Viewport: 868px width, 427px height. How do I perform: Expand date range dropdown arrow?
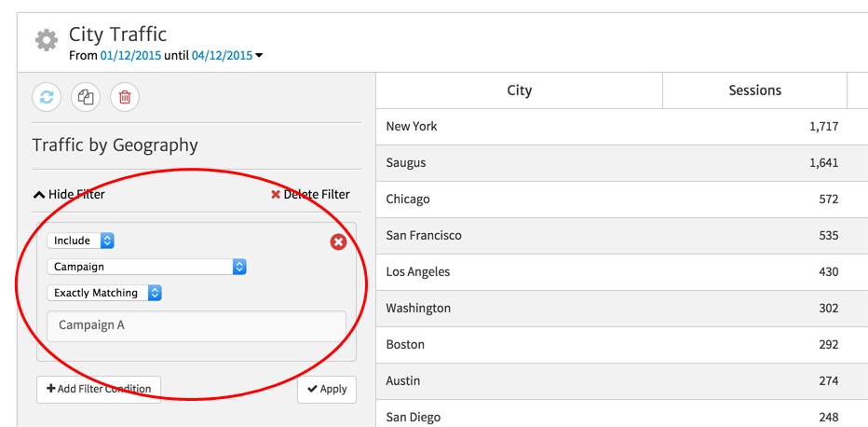(260, 56)
